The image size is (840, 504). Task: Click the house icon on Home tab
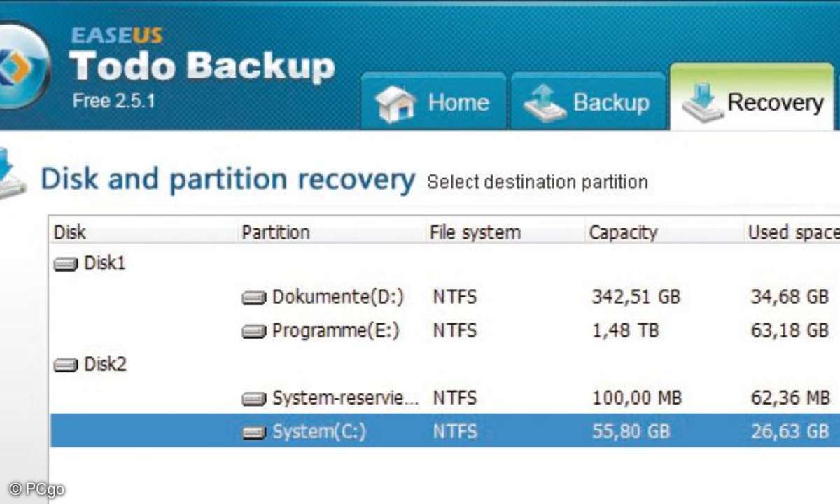(396, 104)
